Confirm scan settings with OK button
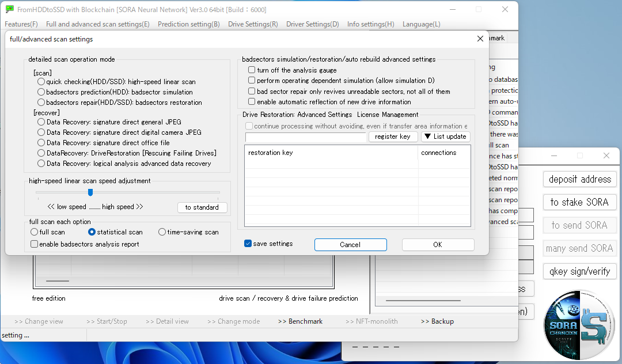622x364 pixels. coord(438,245)
